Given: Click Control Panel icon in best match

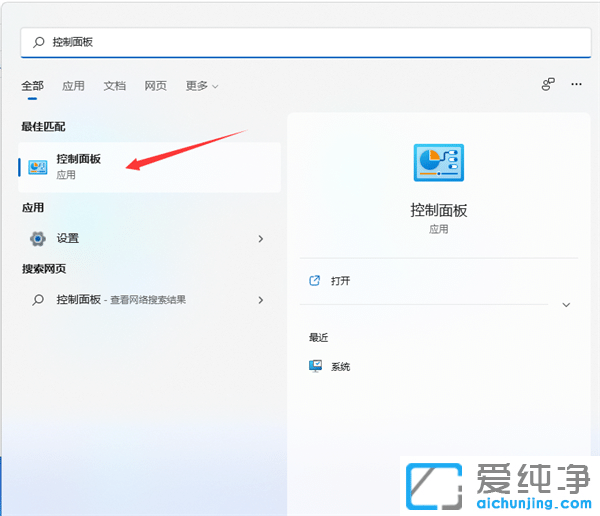Looking at the screenshot, I should tap(38, 167).
